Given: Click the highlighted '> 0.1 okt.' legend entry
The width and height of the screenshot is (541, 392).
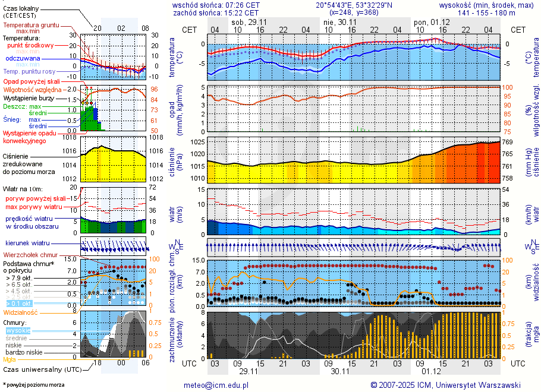Looking at the screenshot, I should [23, 304].
